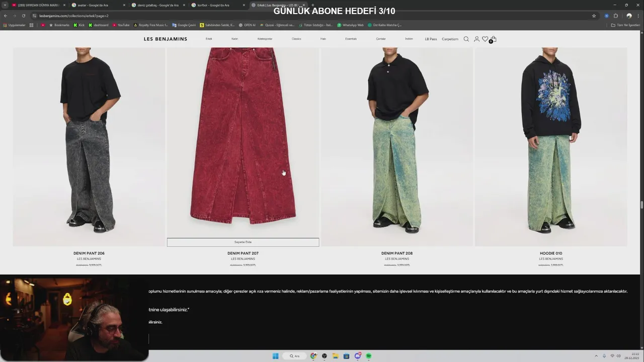Open Chrome from the taskbar

(313, 356)
